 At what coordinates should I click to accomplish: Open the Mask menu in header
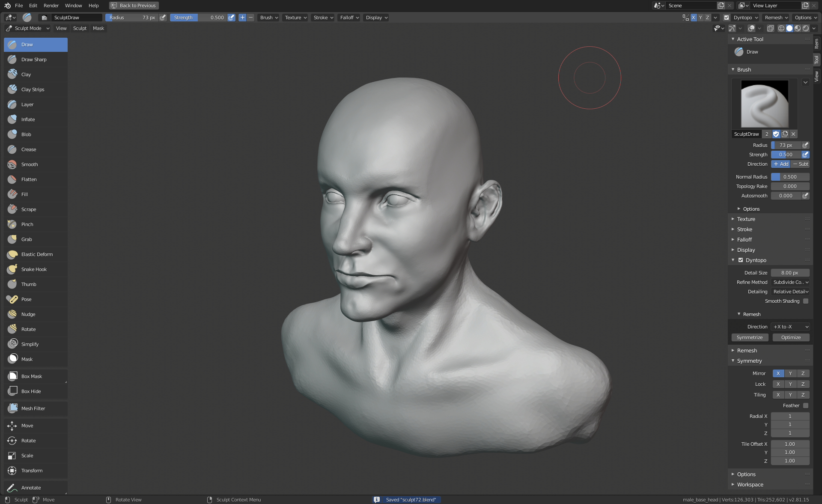click(x=98, y=28)
